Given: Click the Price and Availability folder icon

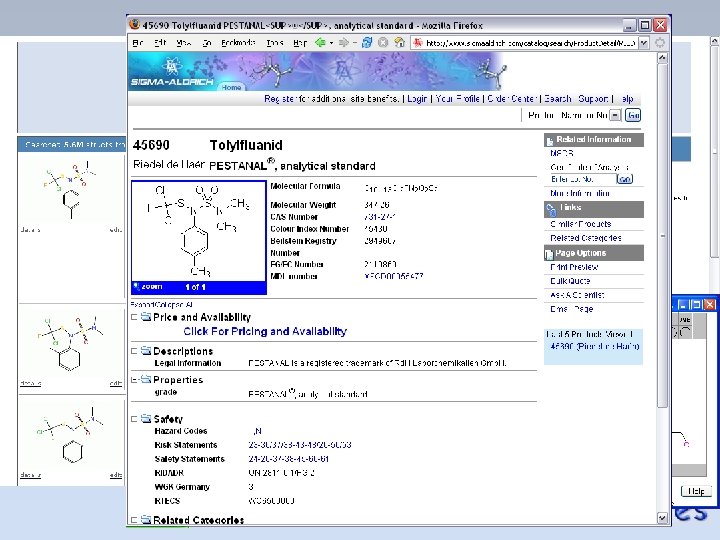Looking at the screenshot, I should point(146,316).
